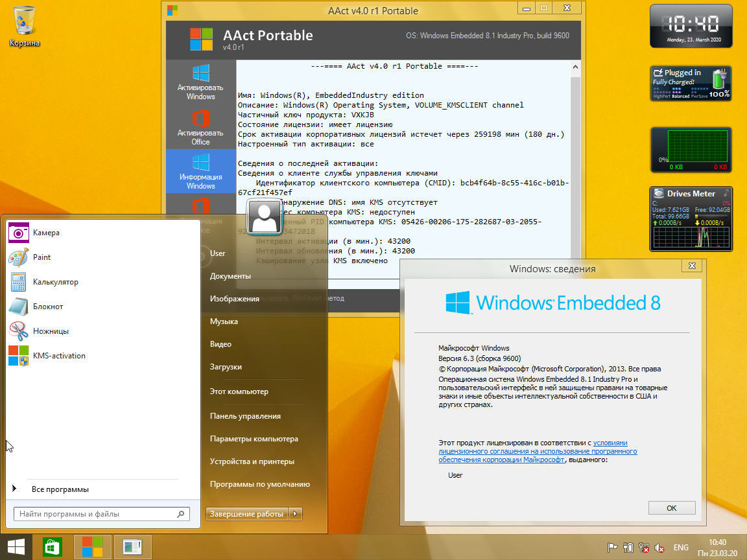Viewport: 747px width, 560px height.
Task: Click the Завершение работы button
Action: click(246, 514)
